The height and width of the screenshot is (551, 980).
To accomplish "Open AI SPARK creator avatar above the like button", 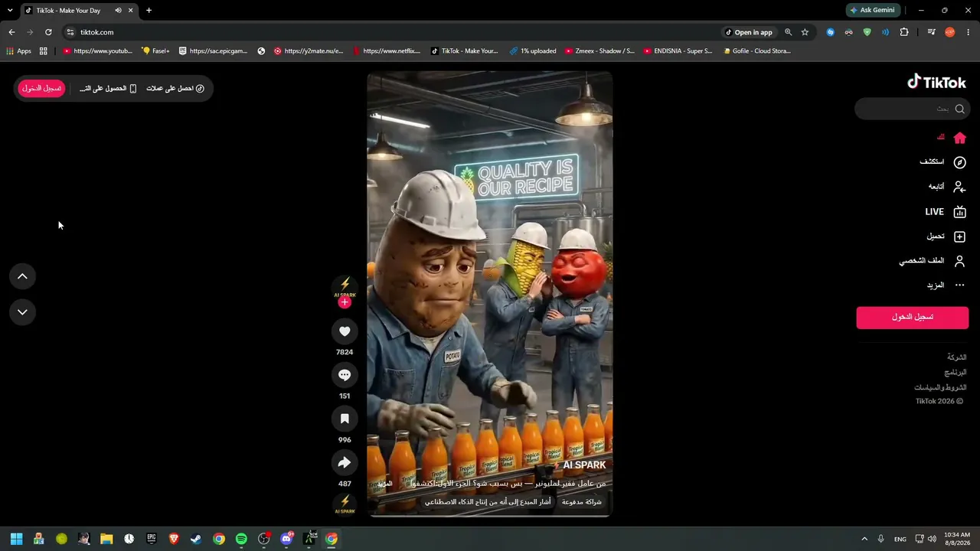I will coord(345,287).
